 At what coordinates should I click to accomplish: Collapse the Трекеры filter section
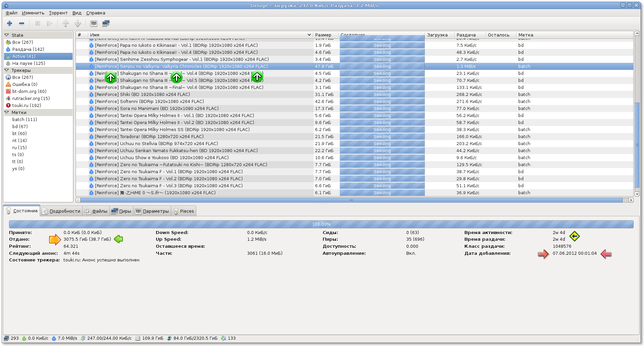tap(7, 70)
